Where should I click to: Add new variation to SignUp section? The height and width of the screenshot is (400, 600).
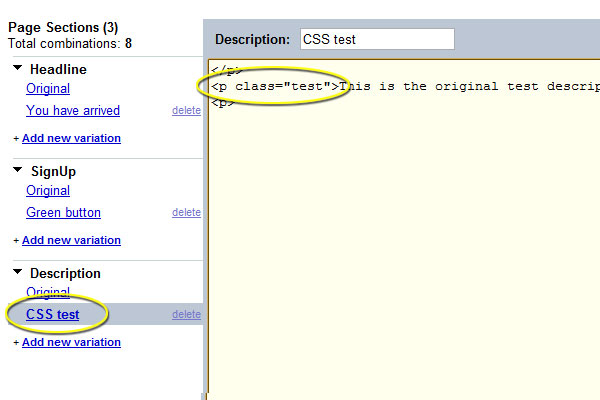(71, 240)
